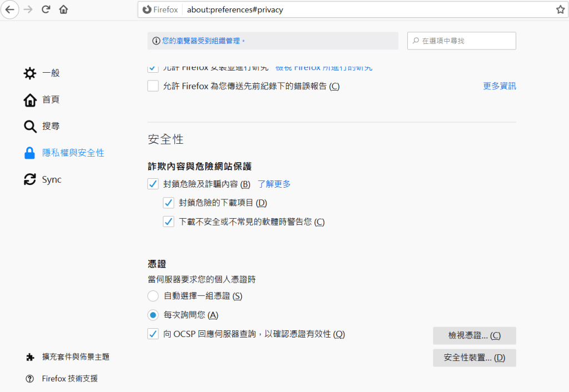Click the reload page icon
This screenshot has height=392, width=569.
coord(46,9)
